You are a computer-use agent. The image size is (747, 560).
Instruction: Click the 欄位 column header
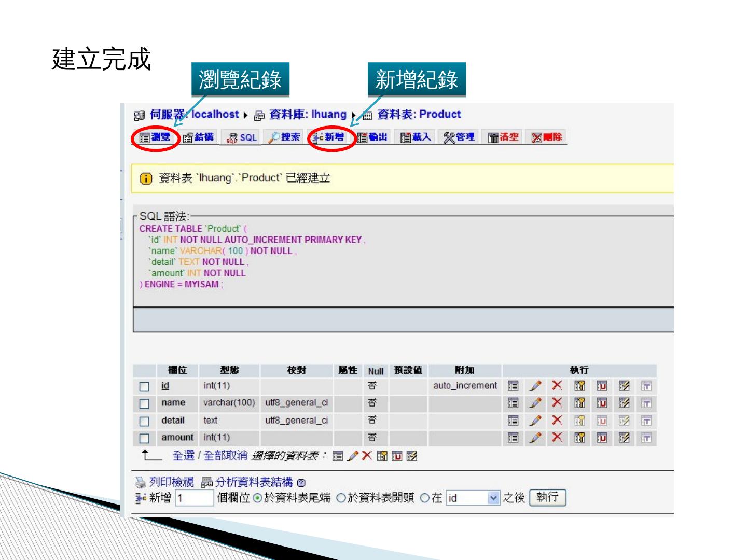point(177,370)
